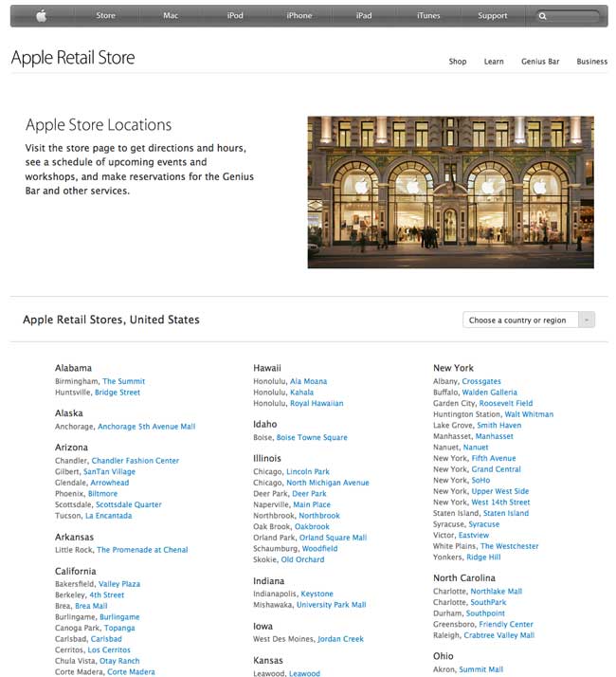The image size is (616, 677).
Task: Open Kahala store in Honolulu
Action: [x=301, y=393]
